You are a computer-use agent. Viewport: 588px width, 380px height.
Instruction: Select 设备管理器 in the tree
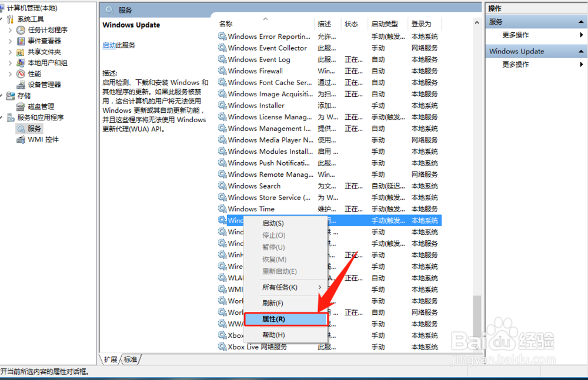click(44, 85)
